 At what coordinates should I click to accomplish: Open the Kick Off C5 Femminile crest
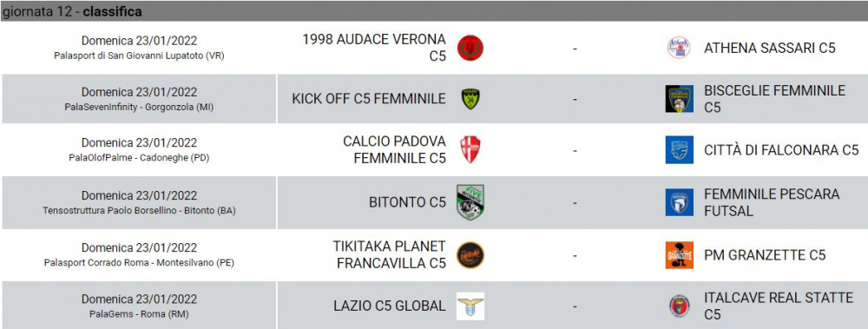pyautogui.click(x=470, y=99)
